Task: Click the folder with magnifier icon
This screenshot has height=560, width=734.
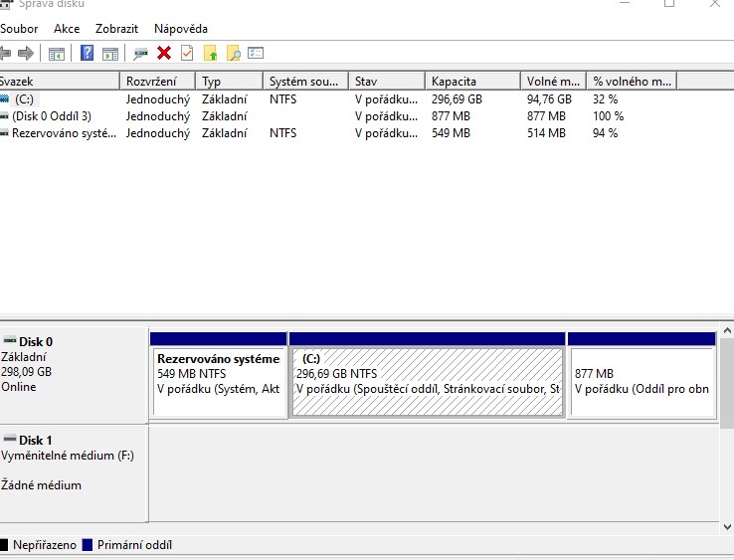Action: [233, 53]
